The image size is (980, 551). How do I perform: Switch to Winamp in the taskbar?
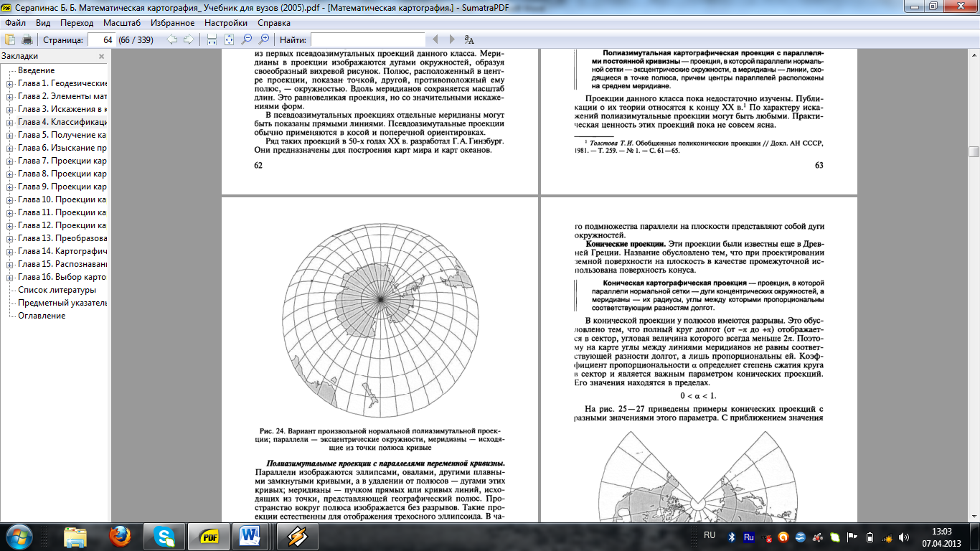tap(297, 536)
